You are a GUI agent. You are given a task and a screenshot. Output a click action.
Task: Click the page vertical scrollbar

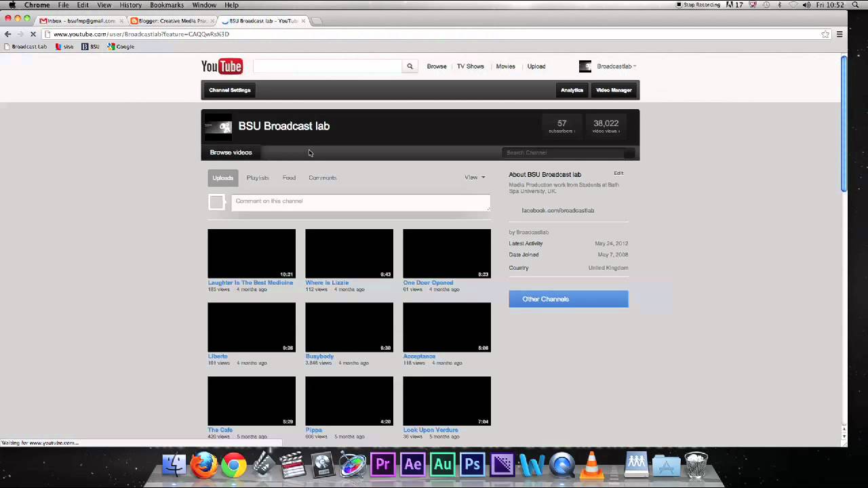coord(844,123)
